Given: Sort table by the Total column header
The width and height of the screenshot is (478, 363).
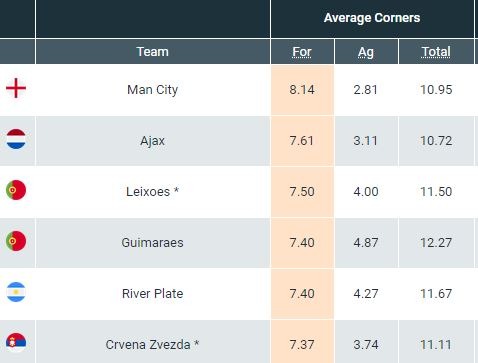Looking at the screenshot, I should (x=436, y=52).
